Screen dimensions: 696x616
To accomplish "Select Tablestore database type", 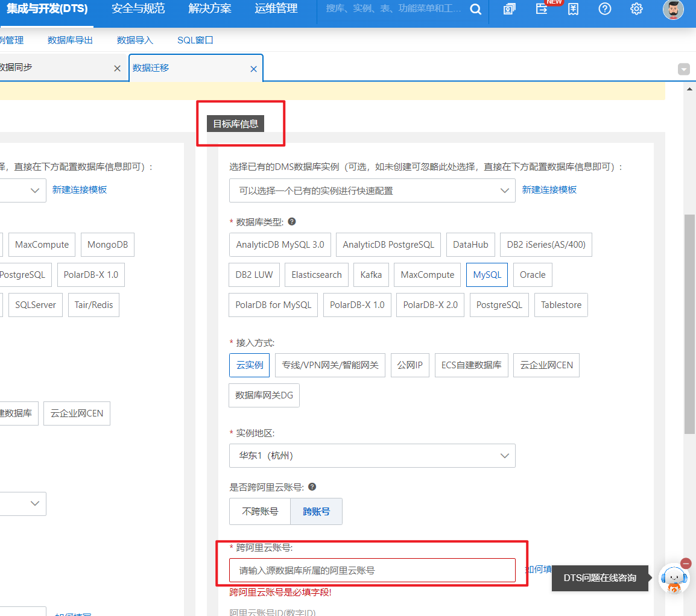I will pyautogui.click(x=561, y=305).
